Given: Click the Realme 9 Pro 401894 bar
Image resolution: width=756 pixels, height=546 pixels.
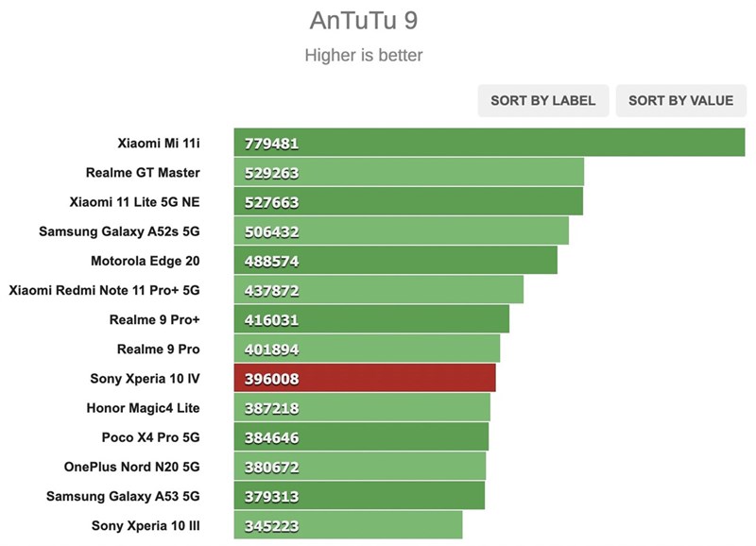Looking at the screenshot, I should (x=367, y=349).
